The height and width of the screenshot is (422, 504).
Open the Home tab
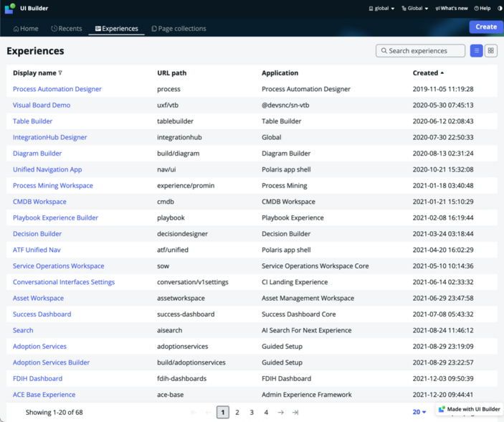pyautogui.click(x=26, y=29)
